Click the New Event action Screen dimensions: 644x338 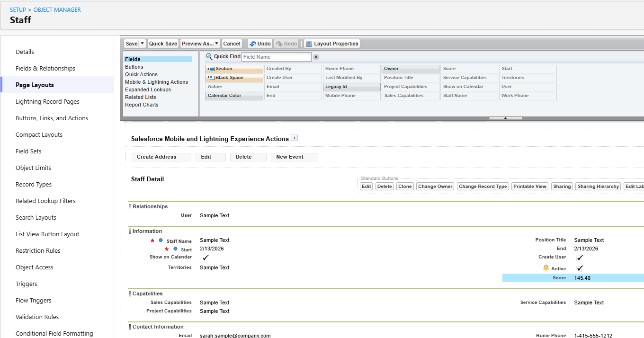pyautogui.click(x=294, y=157)
